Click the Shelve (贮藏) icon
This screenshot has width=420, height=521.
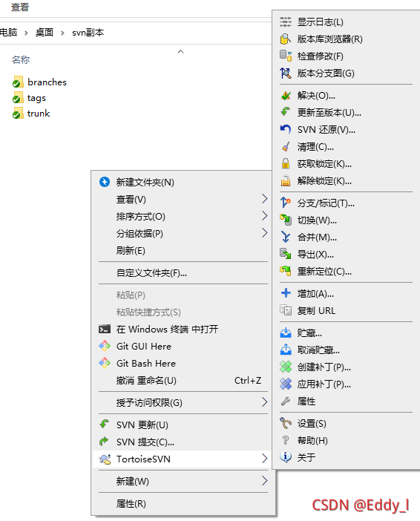click(x=286, y=332)
